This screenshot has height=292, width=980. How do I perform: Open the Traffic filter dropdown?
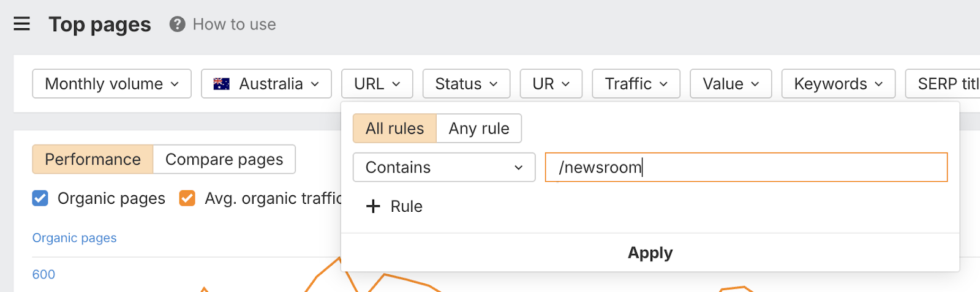(636, 84)
